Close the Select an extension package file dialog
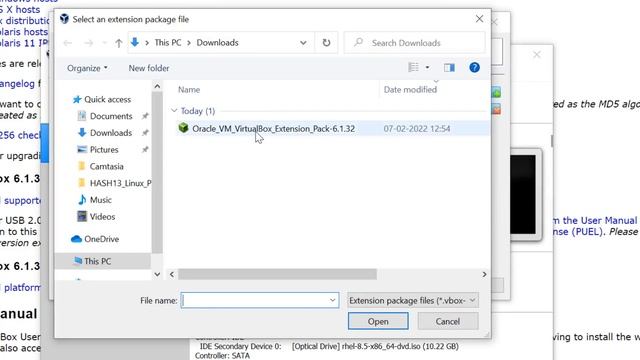The image size is (640, 360). (x=479, y=19)
